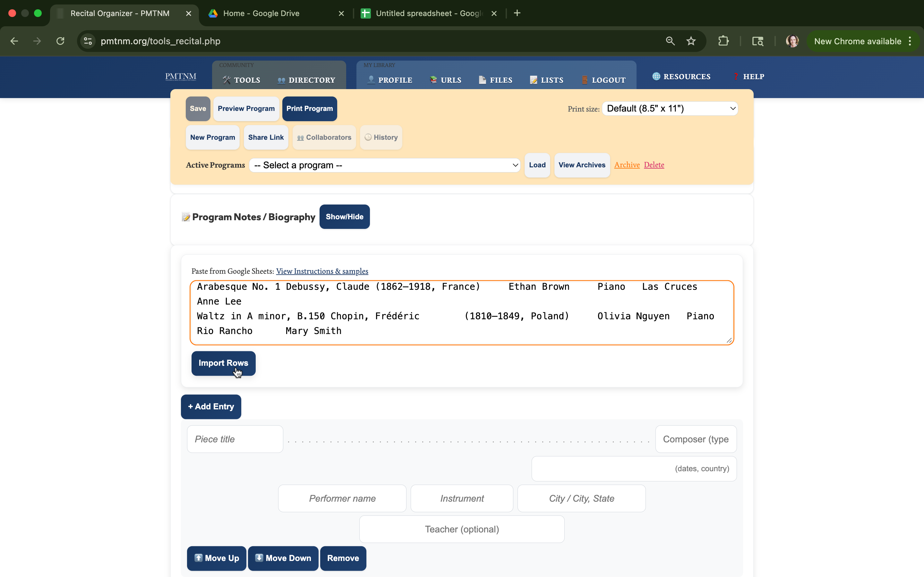
Task: Toggle Program Notes with Show/Hide button
Action: click(x=344, y=217)
